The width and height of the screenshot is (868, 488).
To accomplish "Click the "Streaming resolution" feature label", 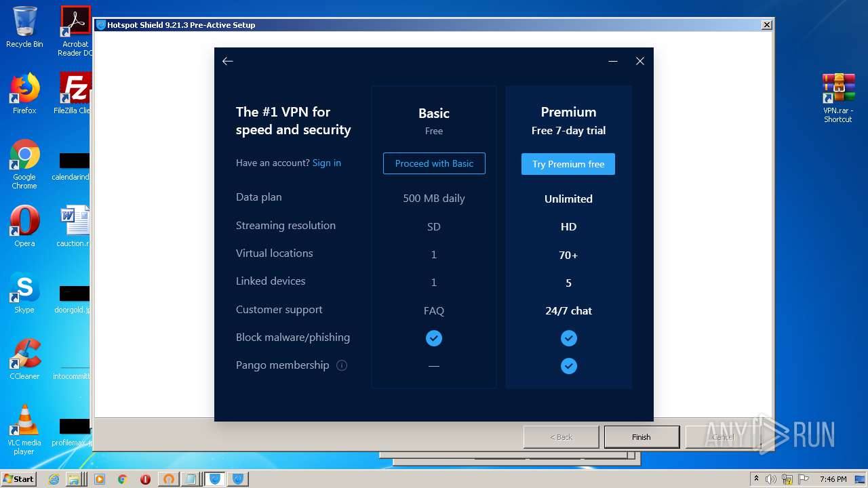I will [285, 225].
